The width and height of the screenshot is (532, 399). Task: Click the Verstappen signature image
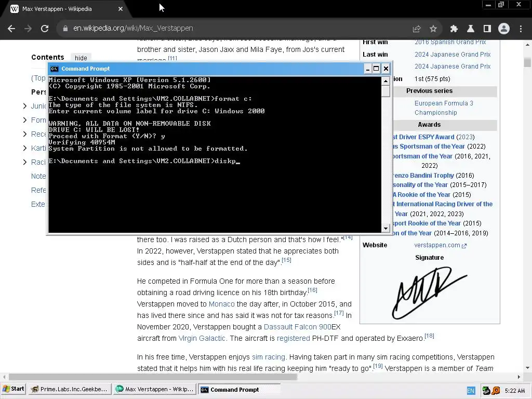click(430, 292)
